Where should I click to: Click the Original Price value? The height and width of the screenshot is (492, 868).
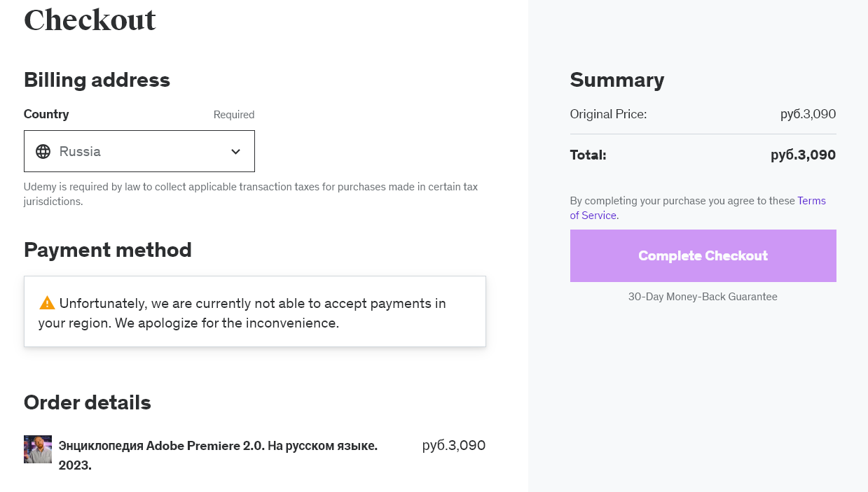[808, 114]
